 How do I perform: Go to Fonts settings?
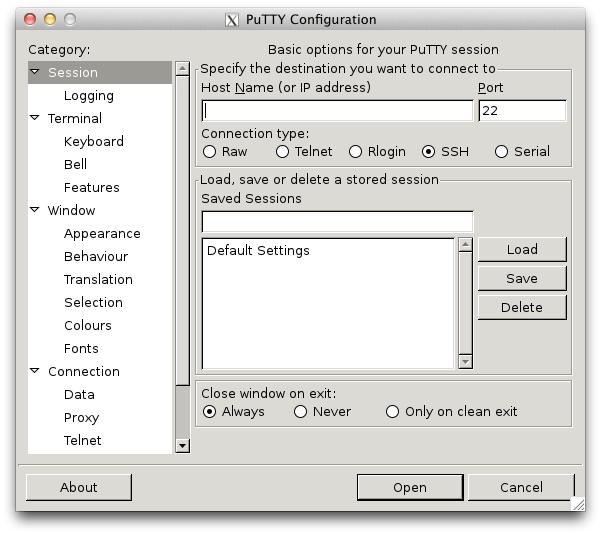coord(81,348)
